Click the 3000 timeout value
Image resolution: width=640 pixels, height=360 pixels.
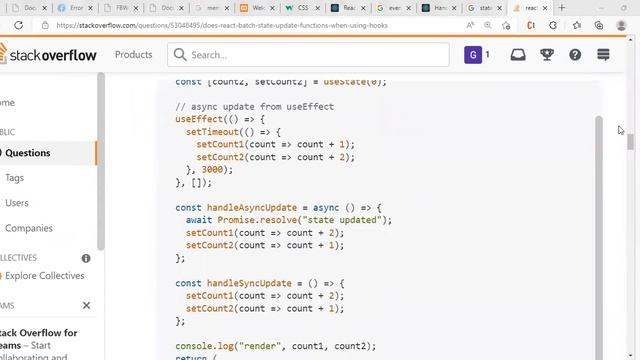coord(212,170)
